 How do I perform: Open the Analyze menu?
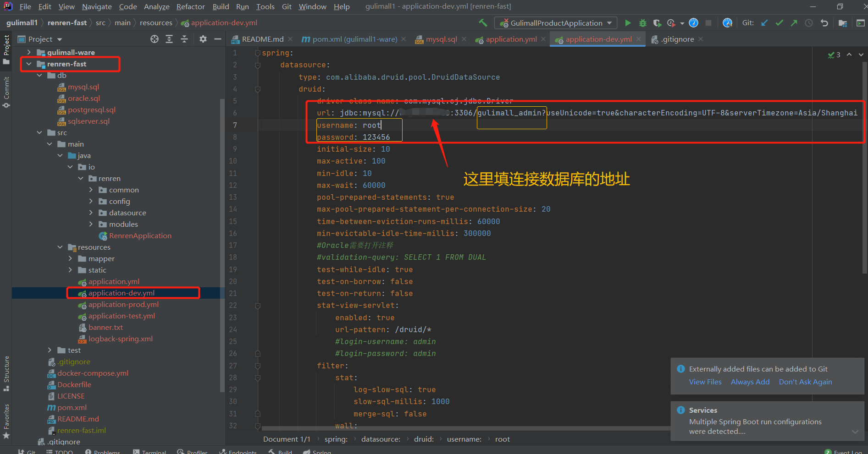coord(157,6)
